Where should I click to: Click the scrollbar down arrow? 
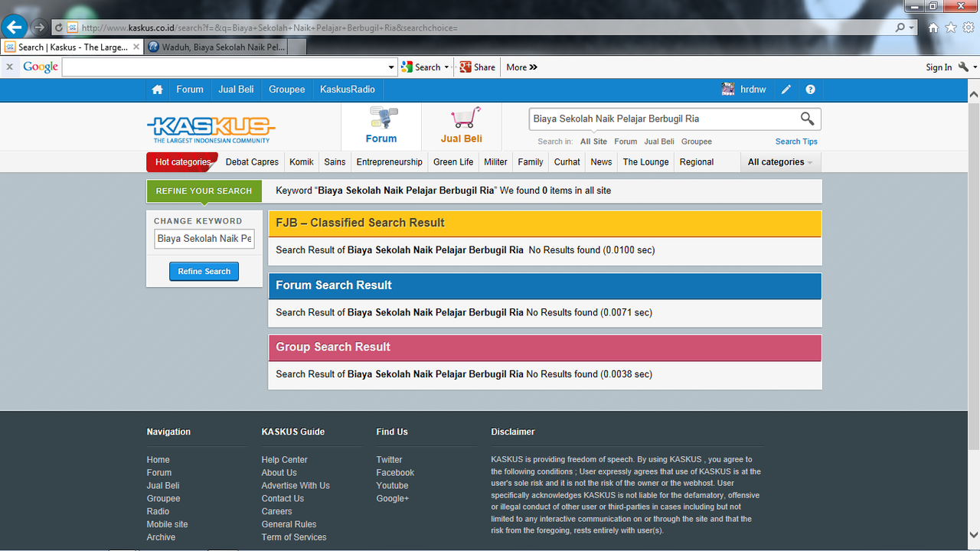point(974,535)
